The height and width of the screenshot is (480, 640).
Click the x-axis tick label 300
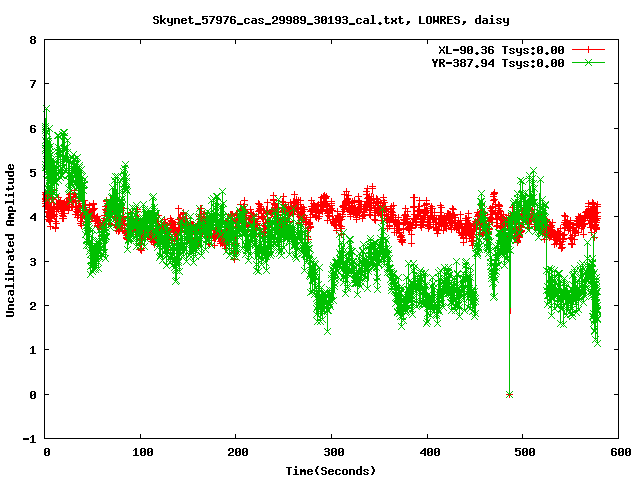pyautogui.click(x=333, y=452)
